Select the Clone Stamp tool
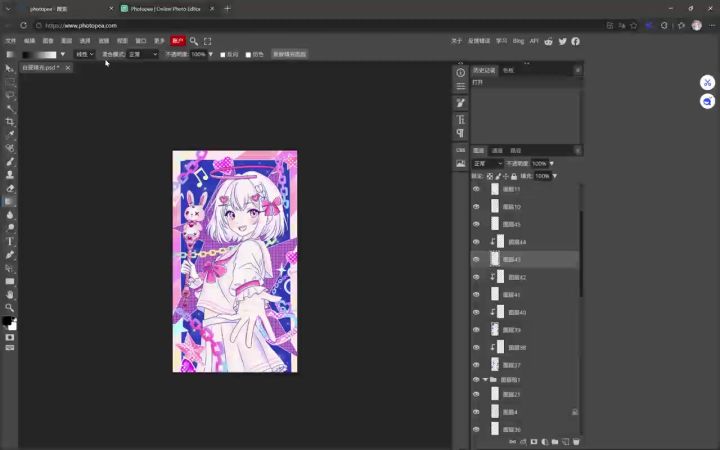This screenshot has width=720, height=450. pyautogui.click(x=9, y=174)
